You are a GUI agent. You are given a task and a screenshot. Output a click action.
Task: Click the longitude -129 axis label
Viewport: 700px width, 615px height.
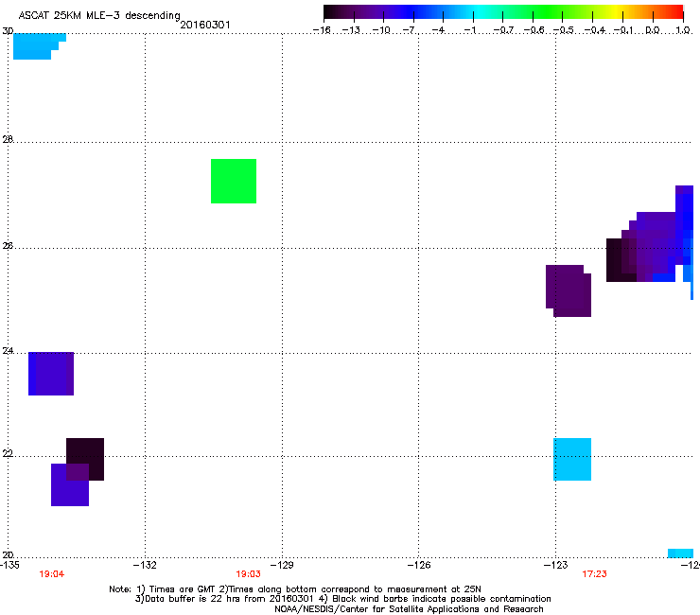282,565
